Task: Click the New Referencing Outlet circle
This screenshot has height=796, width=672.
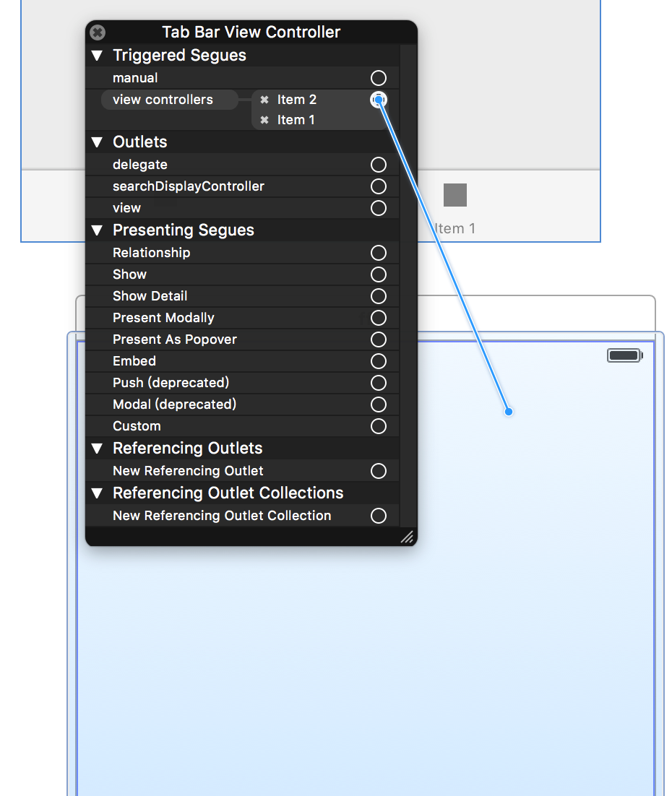Action: pyautogui.click(x=378, y=471)
